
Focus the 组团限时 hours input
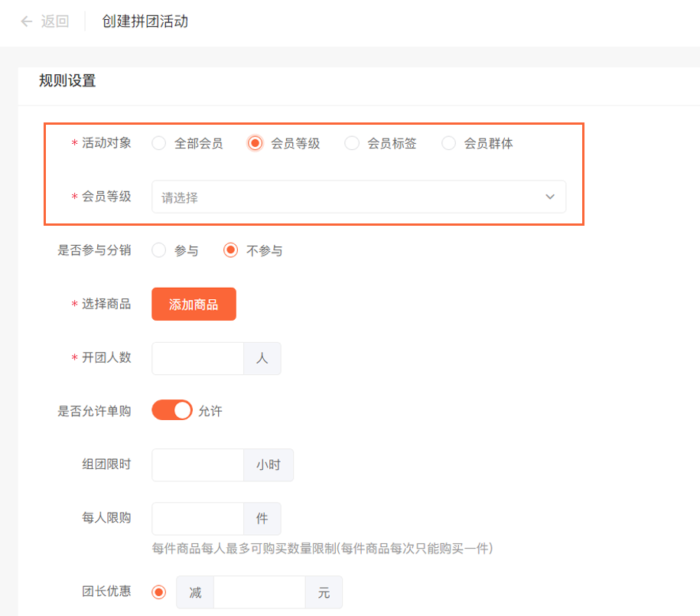(198, 465)
